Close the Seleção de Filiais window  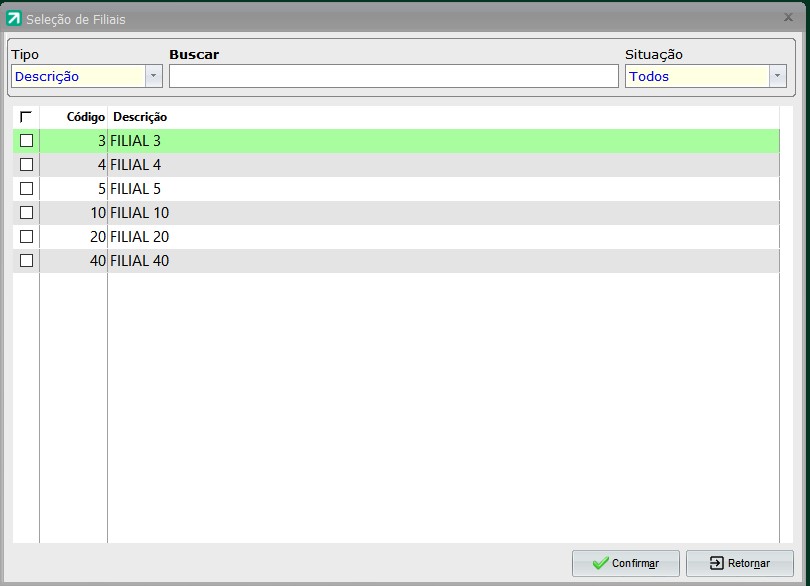click(x=788, y=18)
